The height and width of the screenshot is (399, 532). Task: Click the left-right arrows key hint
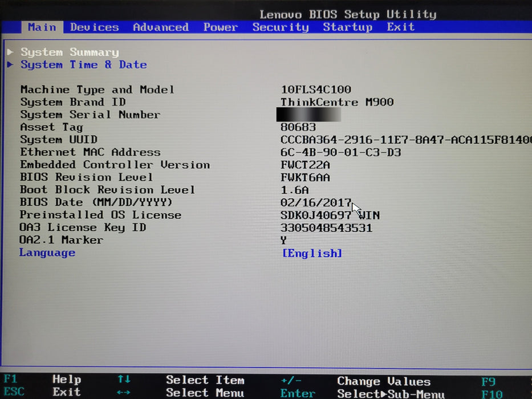124,392
